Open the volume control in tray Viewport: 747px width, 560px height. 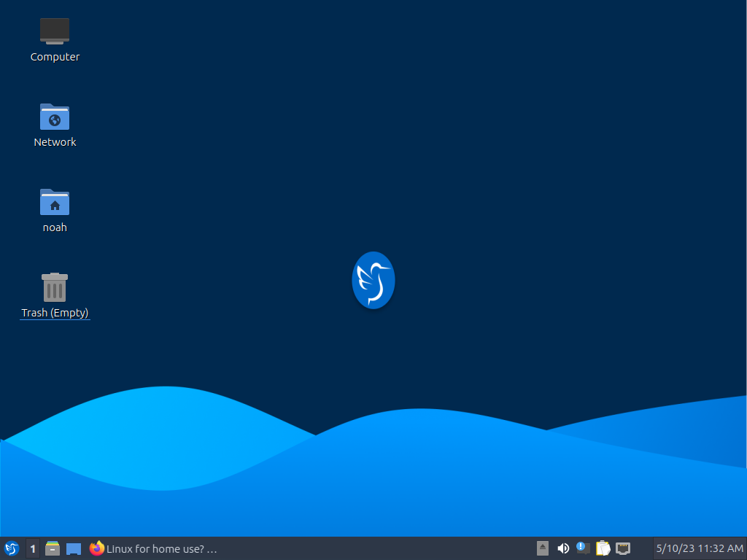pyautogui.click(x=563, y=548)
